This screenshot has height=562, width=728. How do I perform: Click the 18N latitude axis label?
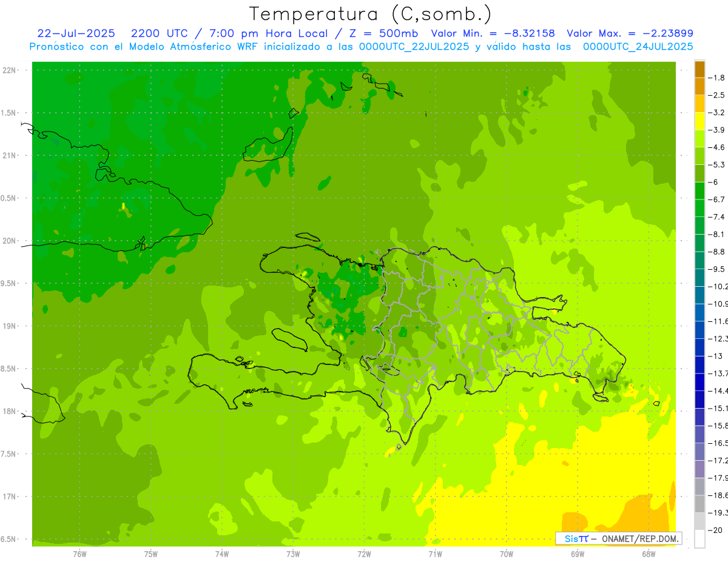9,411
